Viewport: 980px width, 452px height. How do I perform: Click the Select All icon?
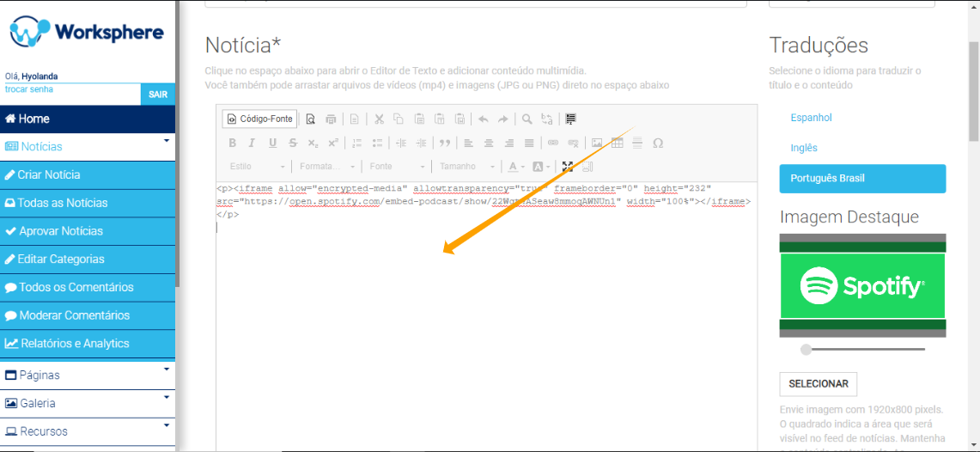(x=570, y=119)
